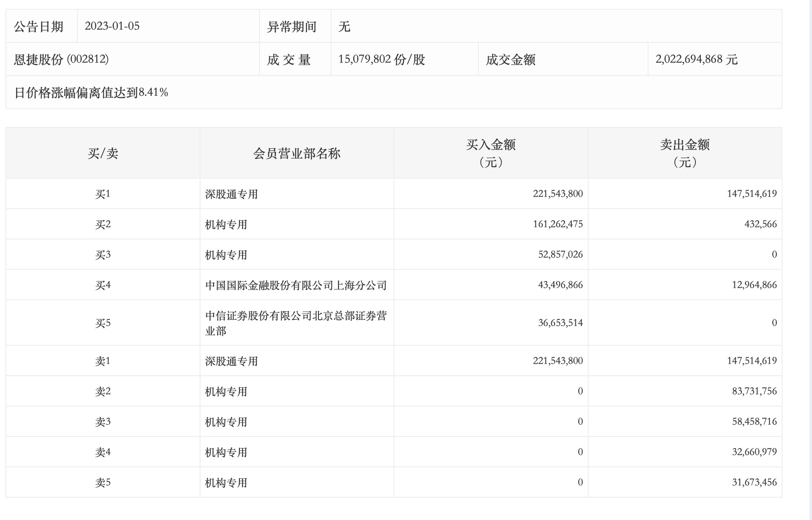Click the 买入金额 column header
Viewport: 812px width, 520px height.
point(491,153)
